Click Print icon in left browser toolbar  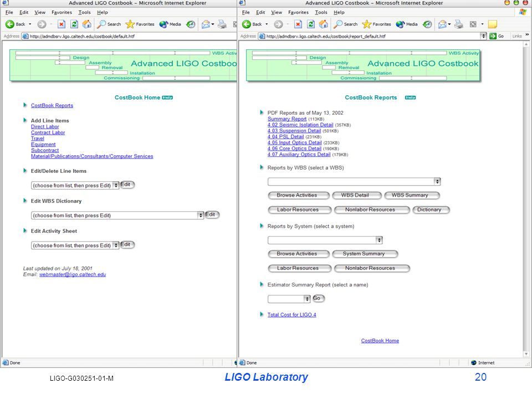coord(222,24)
